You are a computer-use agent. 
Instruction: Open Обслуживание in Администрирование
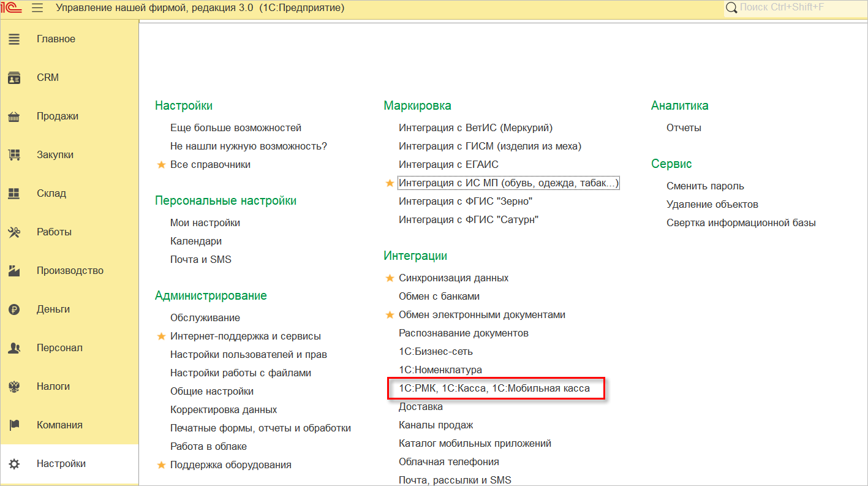click(205, 318)
